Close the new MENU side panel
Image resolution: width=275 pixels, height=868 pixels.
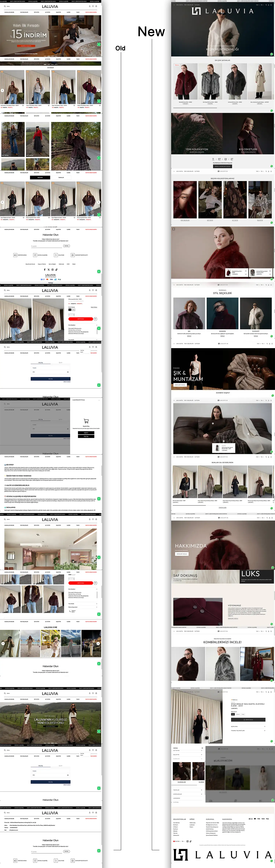202,748
